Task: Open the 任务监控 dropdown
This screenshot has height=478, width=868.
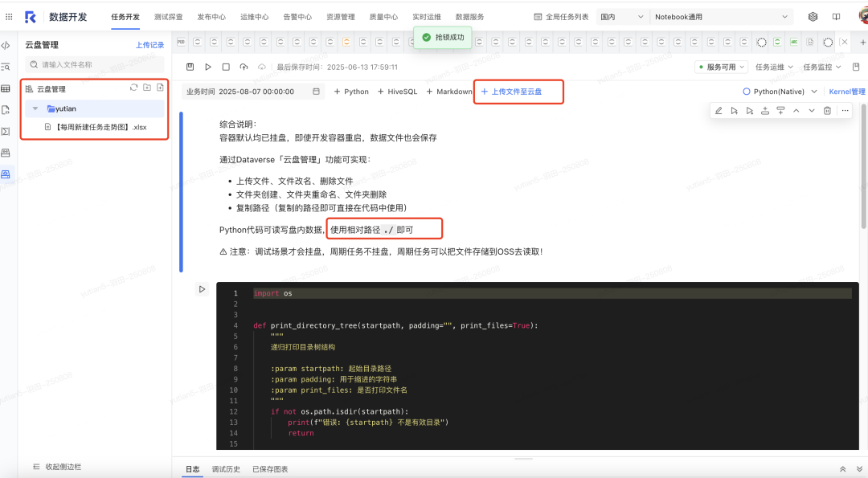Action: pos(822,67)
